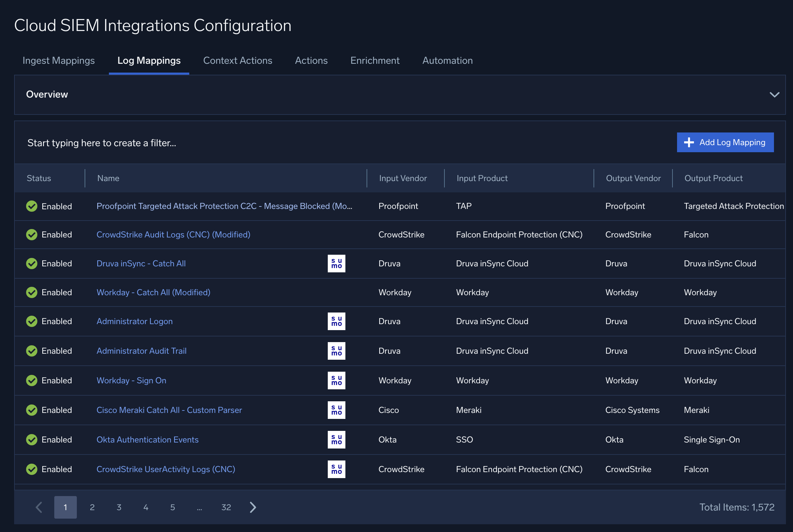Click the Sumo badge next to Okta Authentication Events

coord(336,439)
